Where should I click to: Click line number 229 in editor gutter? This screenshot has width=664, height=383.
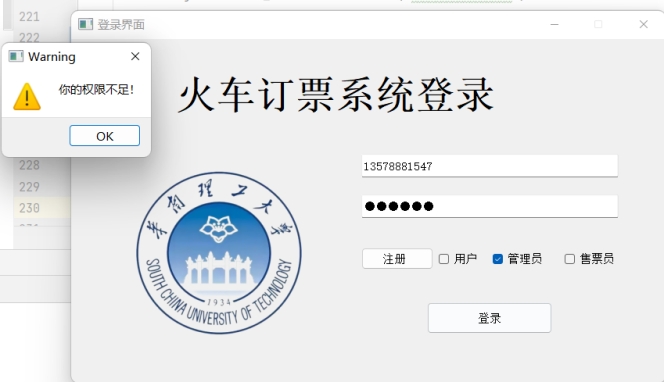tap(29, 187)
